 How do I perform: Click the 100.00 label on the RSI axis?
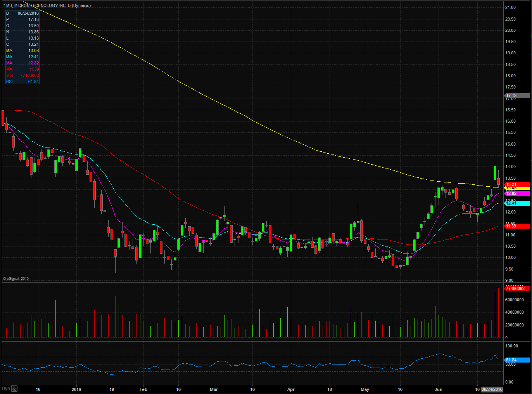tap(512, 346)
